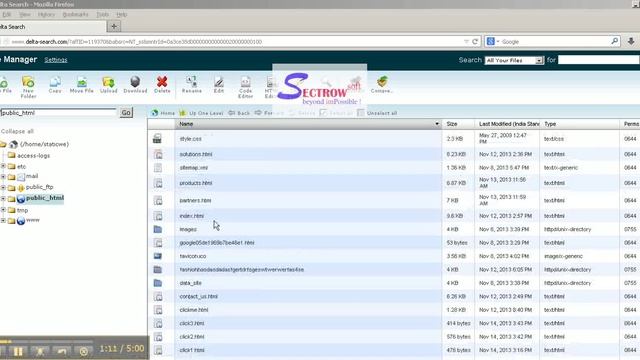Viewport: 640px width, 360px height.
Task: Select the clickme.html file name
Action: [194, 310]
